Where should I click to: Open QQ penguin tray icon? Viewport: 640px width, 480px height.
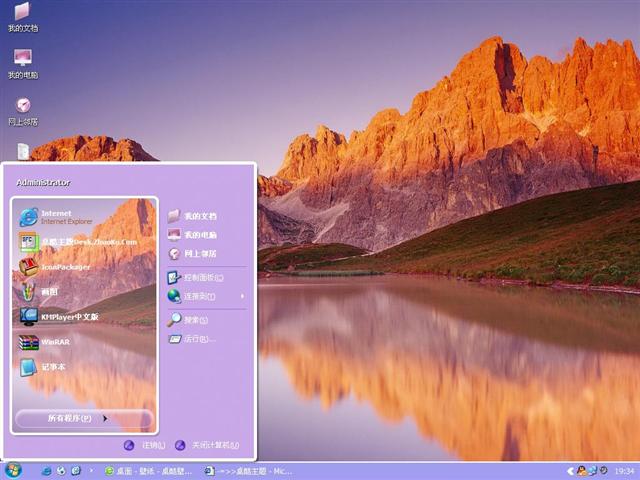(x=582, y=471)
